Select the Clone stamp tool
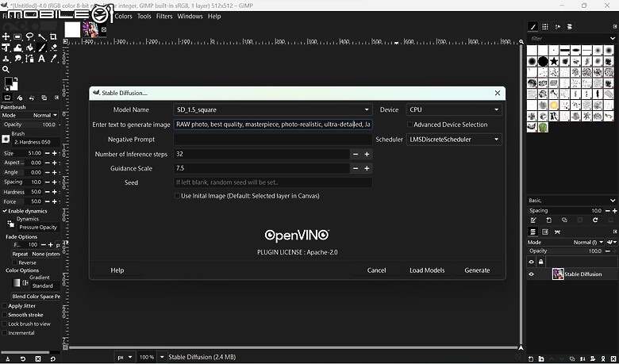The image size is (619, 364). 6,59
